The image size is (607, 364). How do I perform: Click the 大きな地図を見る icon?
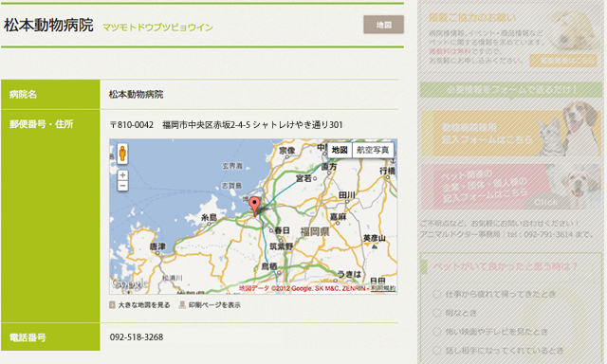112,305
